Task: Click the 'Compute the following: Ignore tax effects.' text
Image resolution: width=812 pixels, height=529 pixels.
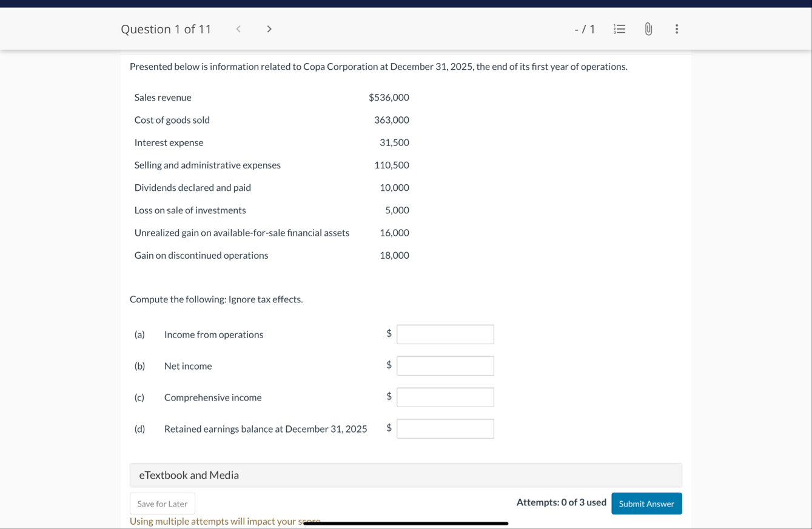Action: tap(216, 299)
